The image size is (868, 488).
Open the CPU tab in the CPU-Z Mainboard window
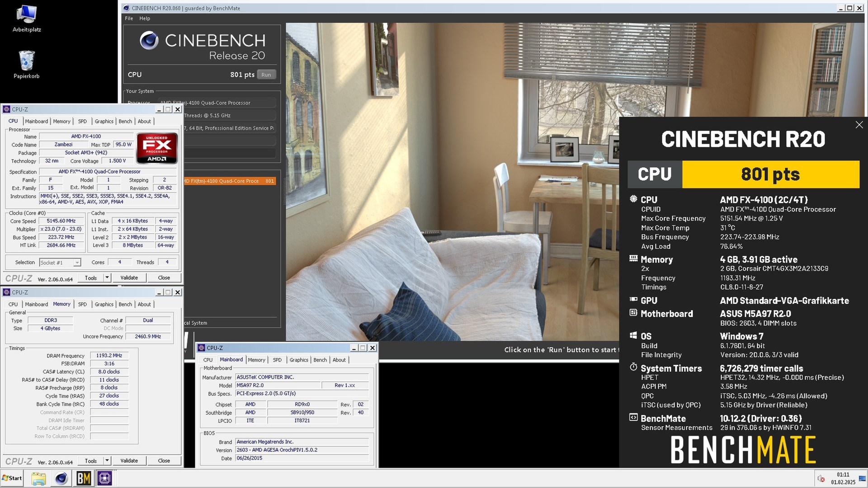[x=208, y=360]
